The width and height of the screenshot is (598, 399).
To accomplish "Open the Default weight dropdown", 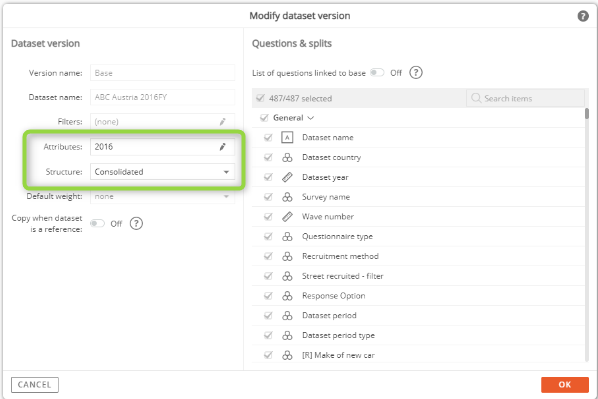I will [162, 196].
